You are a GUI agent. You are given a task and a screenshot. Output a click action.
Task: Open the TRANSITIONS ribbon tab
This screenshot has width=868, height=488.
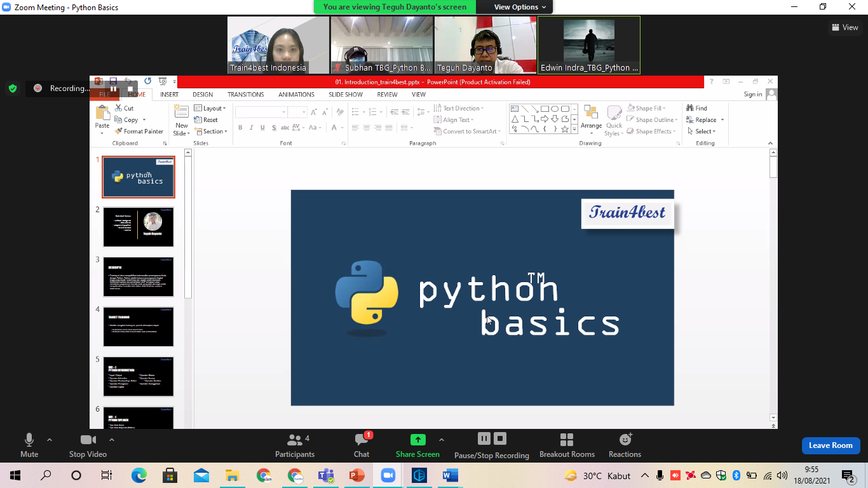pos(245,95)
